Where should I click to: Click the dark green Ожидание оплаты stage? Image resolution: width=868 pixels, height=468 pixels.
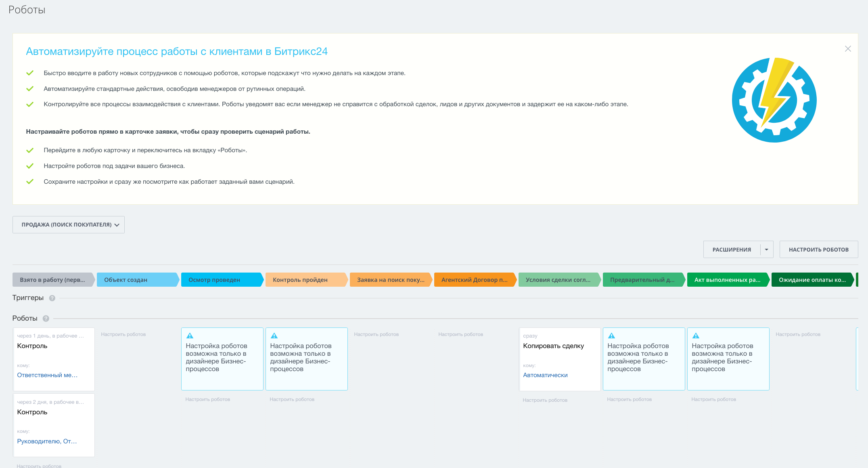(x=812, y=280)
